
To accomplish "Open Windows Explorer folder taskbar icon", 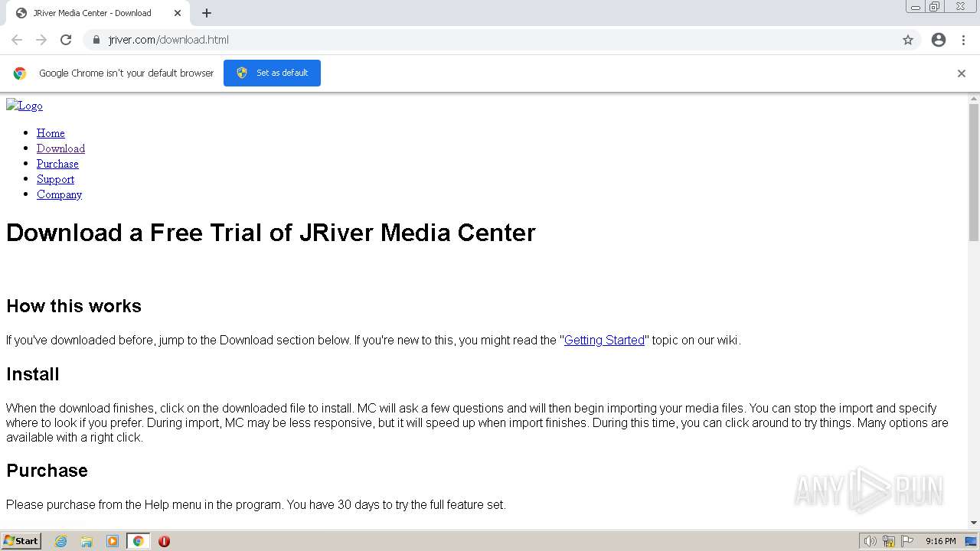I will tap(87, 541).
